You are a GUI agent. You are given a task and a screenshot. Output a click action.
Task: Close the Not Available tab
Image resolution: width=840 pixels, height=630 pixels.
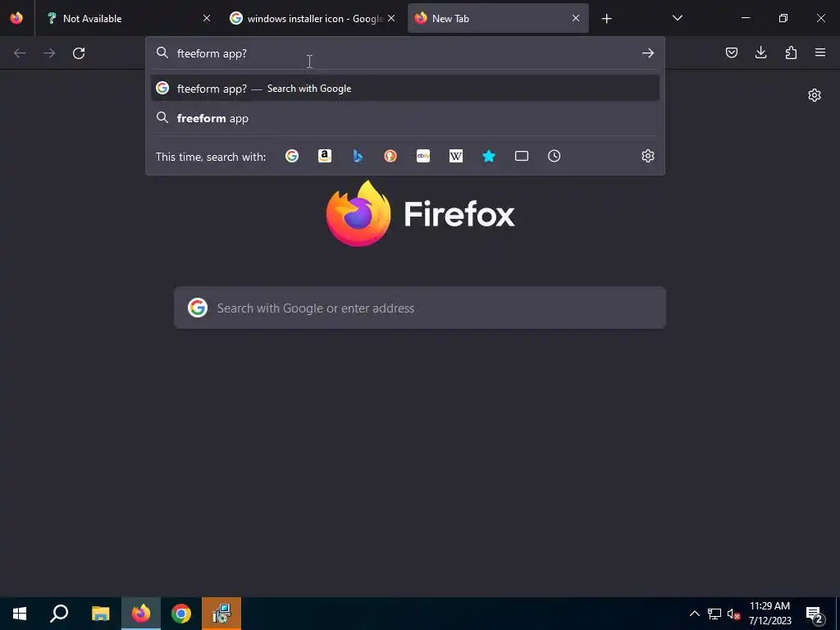pos(206,18)
